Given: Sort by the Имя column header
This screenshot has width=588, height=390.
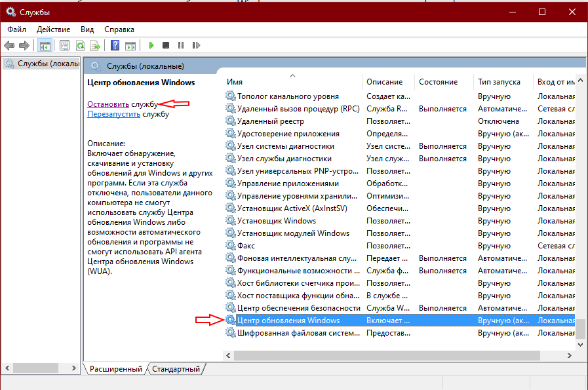Looking at the screenshot, I should [293, 82].
